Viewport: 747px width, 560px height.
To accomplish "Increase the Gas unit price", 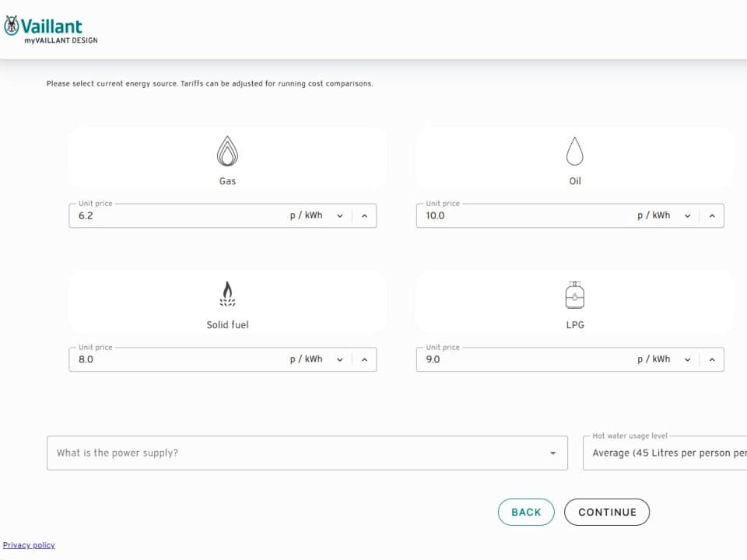I will 364,215.
